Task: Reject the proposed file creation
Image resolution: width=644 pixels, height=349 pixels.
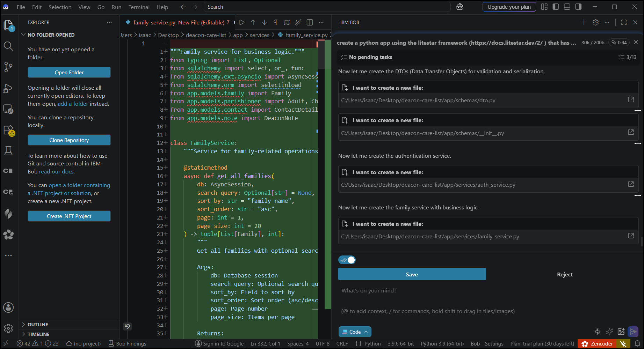Action: point(565,274)
